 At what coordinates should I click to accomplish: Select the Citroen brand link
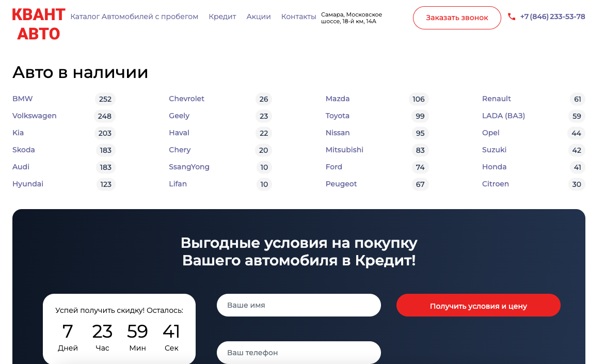(496, 184)
